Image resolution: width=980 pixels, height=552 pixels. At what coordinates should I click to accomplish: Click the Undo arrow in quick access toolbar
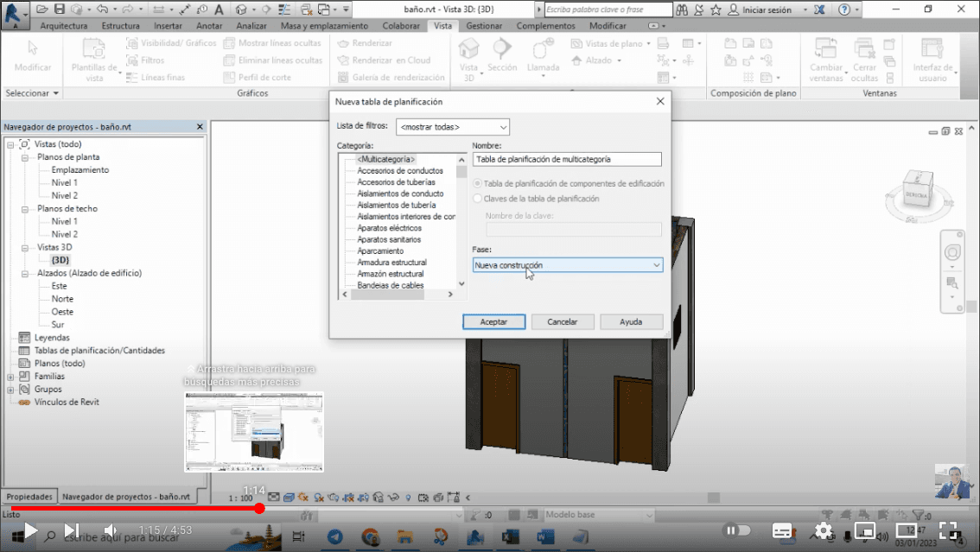click(x=103, y=10)
